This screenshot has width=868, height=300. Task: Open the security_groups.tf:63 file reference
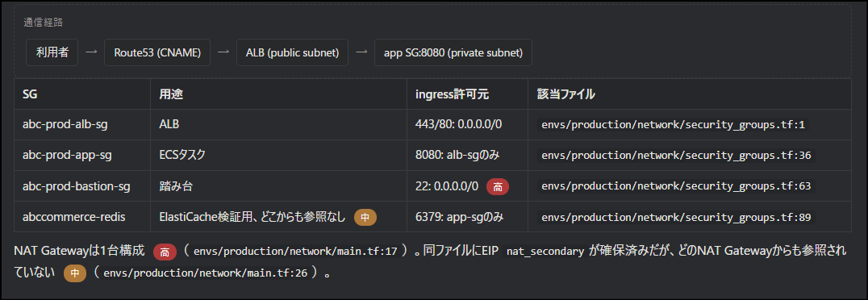[x=675, y=186]
